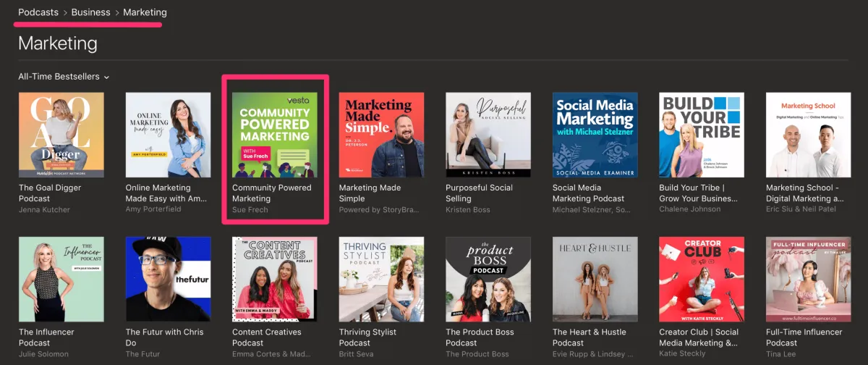Open The Heart & Hustle Podcast artwork
Viewport: 868px width, 365px height.
coord(595,279)
